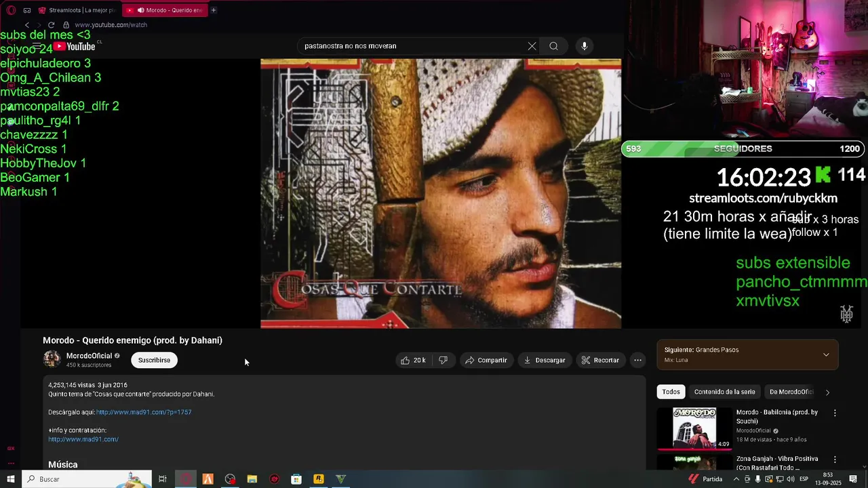
Task: Open the GTA V icon on taskbar
Action: pos(340,479)
